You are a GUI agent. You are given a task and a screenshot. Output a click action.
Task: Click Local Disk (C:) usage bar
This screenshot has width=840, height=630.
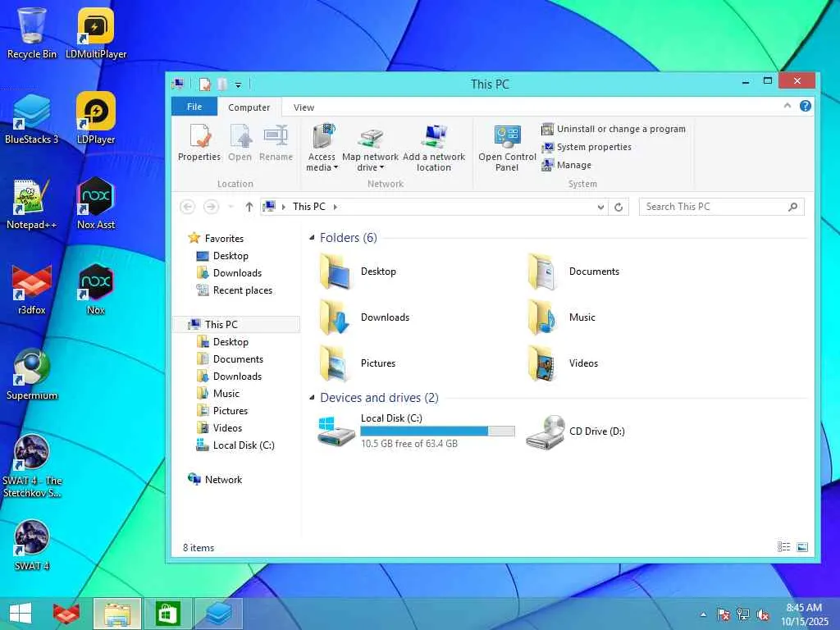(437, 431)
